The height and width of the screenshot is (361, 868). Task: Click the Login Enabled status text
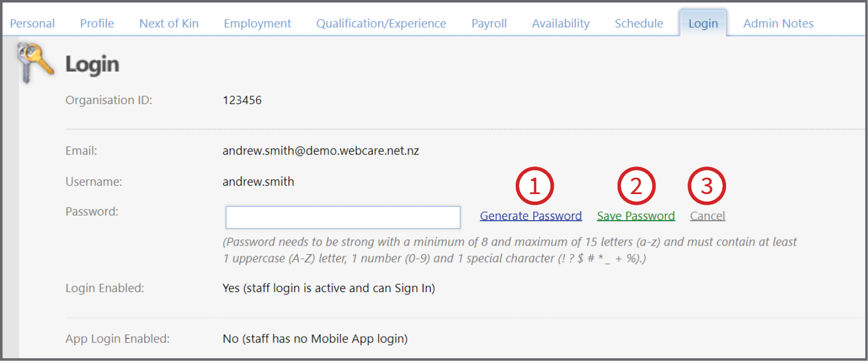click(329, 288)
